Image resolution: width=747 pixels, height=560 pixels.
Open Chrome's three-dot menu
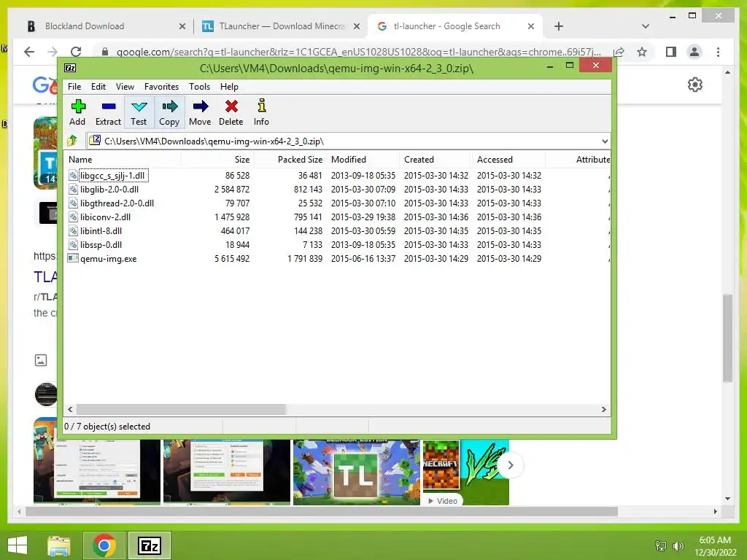coord(718,52)
